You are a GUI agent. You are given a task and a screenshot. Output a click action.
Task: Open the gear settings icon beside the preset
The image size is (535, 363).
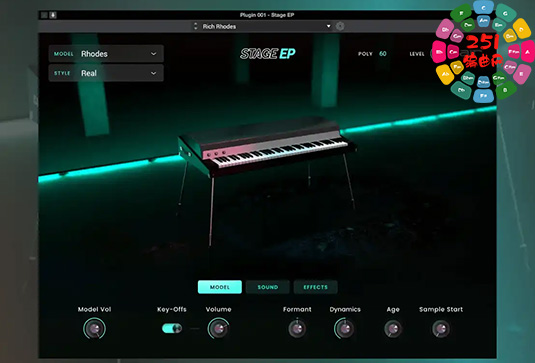340,26
